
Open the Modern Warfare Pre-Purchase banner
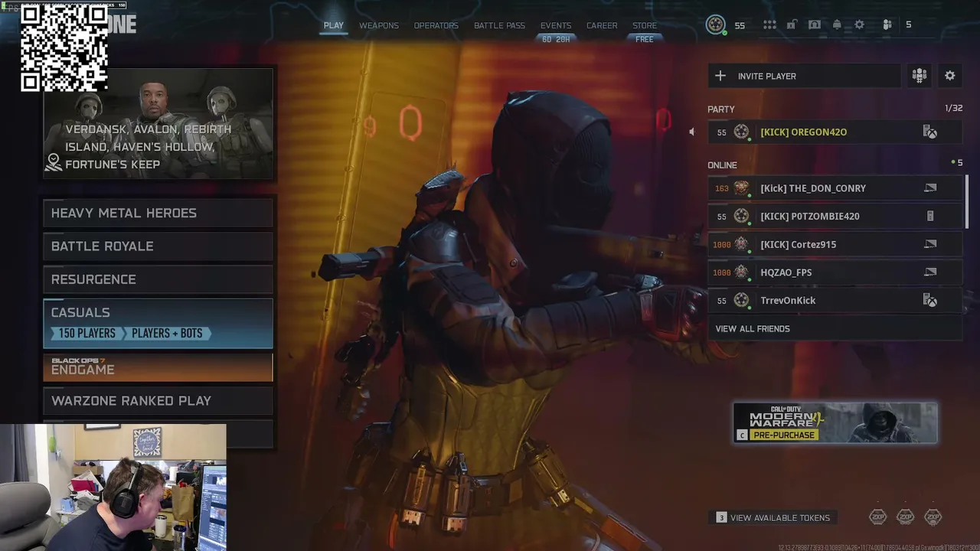coord(835,423)
